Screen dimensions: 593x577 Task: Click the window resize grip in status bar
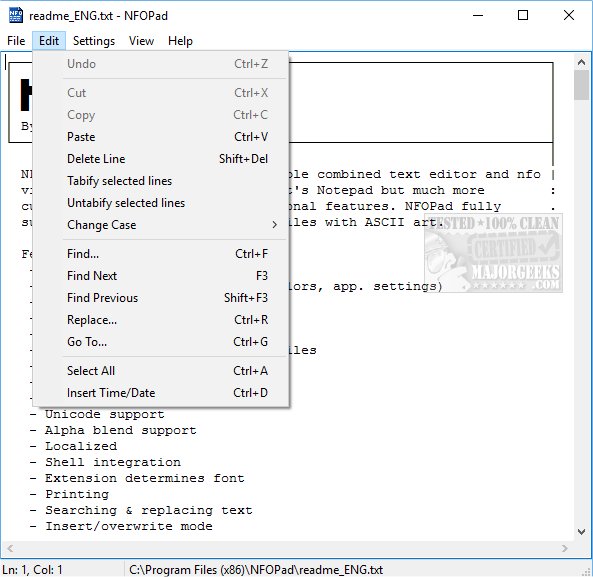coord(587,572)
